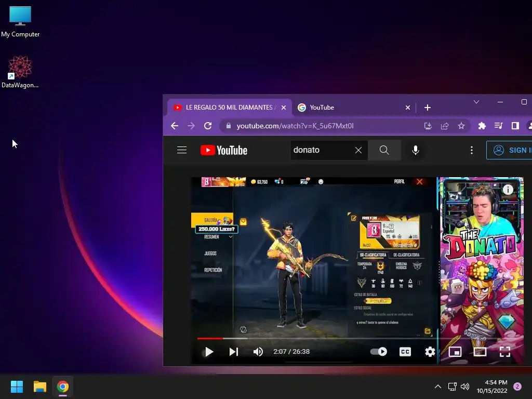Open YouTube guide hamburger menu

point(182,150)
